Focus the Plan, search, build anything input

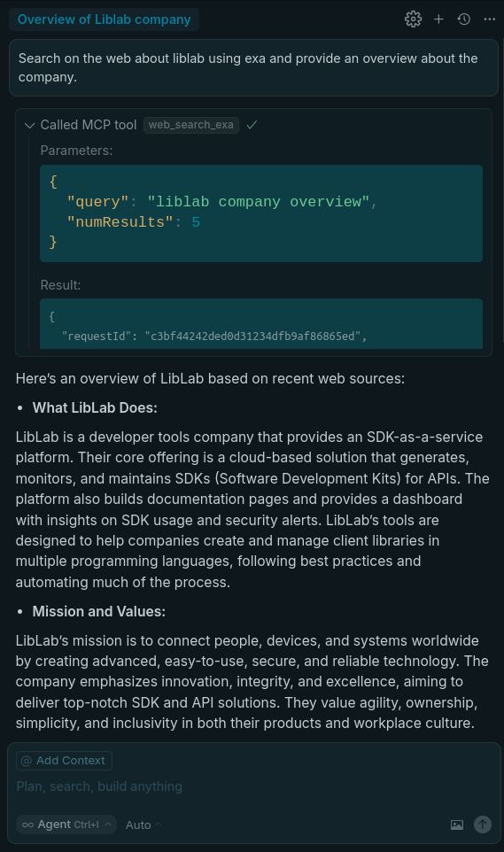pos(252,786)
